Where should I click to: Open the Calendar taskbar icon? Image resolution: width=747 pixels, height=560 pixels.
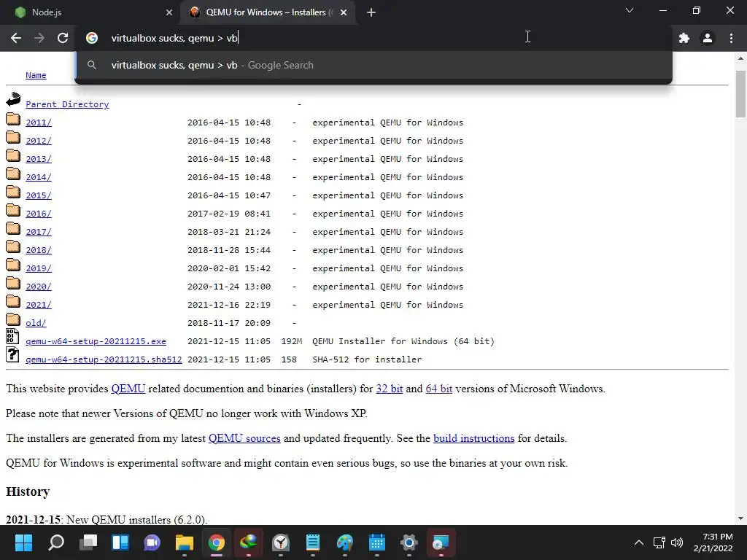click(x=377, y=542)
